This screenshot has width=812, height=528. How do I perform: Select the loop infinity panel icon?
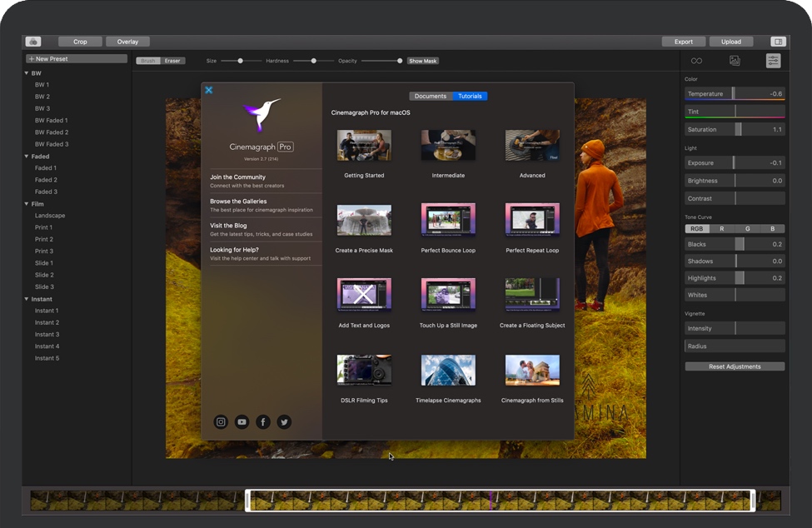[696, 61]
